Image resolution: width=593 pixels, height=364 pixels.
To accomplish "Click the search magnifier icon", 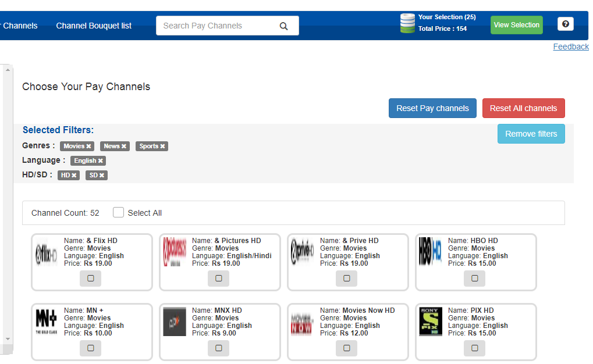I will (283, 26).
